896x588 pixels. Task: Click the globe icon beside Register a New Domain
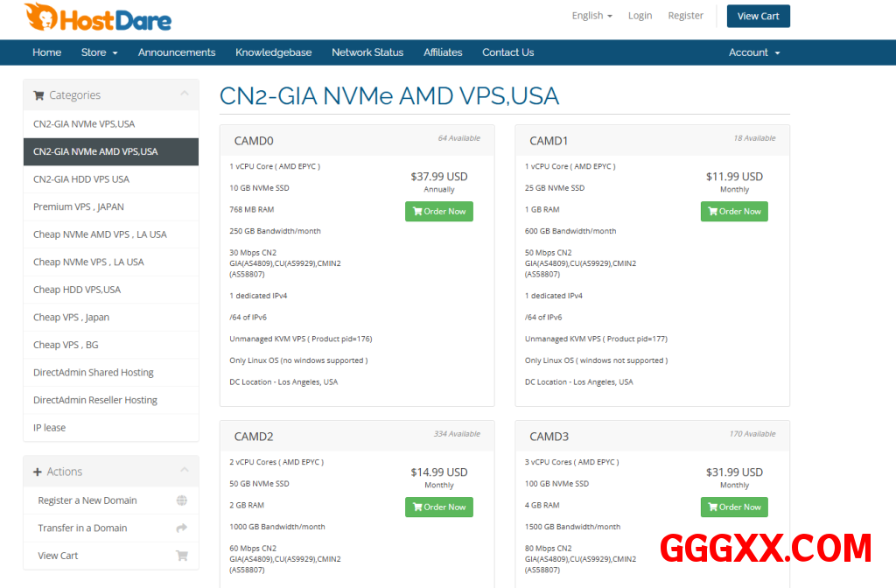click(182, 500)
